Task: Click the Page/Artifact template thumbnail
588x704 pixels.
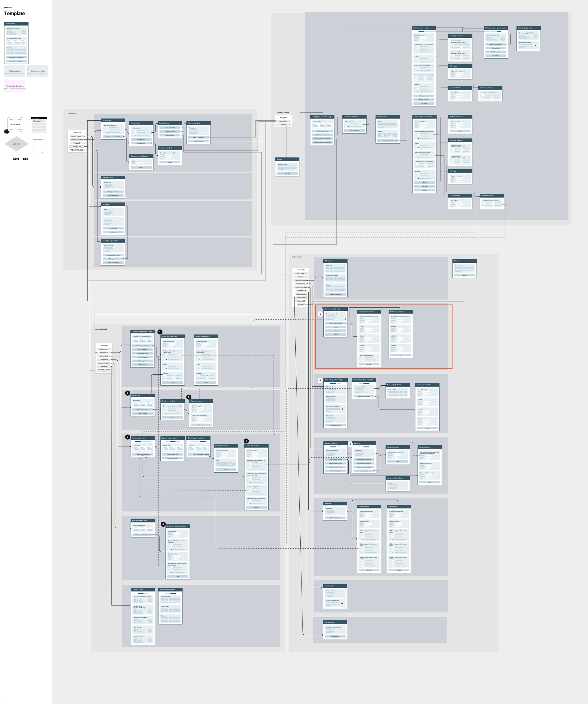Action: pos(16,43)
